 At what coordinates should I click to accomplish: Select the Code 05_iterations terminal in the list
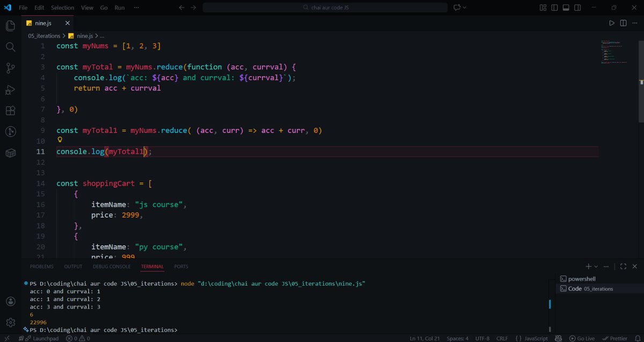599,288
